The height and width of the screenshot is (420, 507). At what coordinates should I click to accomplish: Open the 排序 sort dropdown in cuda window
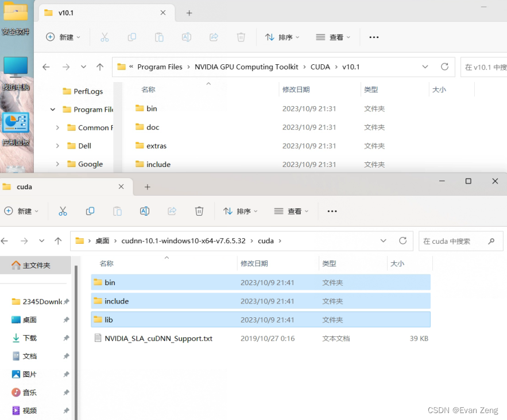(241, 211)
